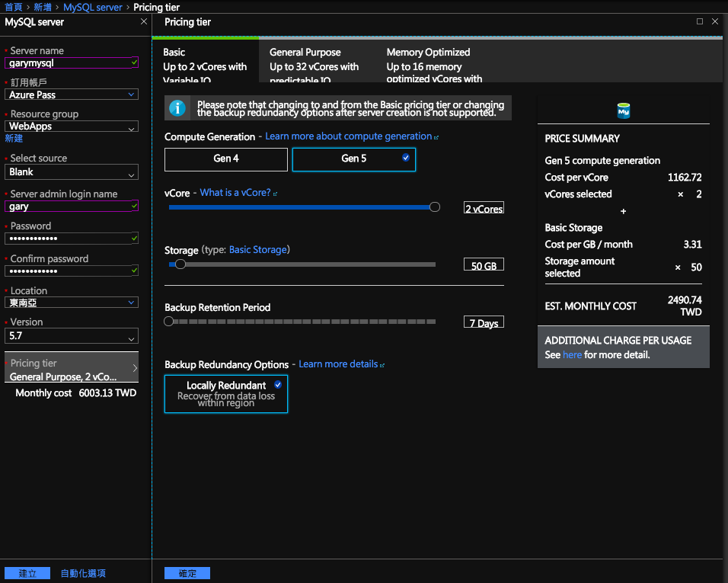Click the Server name field garymysql
Image resolution: width=728 pixels, height=583 pixels.
[x=72, y=62]
